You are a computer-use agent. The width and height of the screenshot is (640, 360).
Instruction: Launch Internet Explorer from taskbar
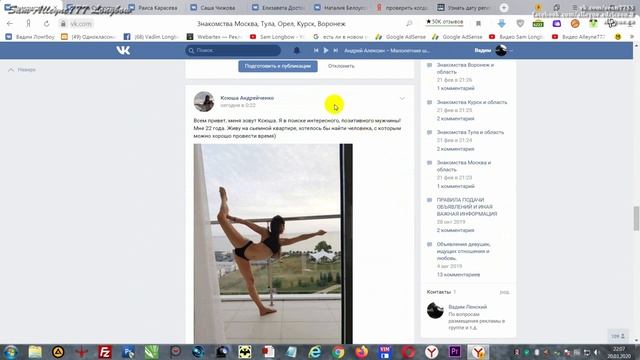315,352
